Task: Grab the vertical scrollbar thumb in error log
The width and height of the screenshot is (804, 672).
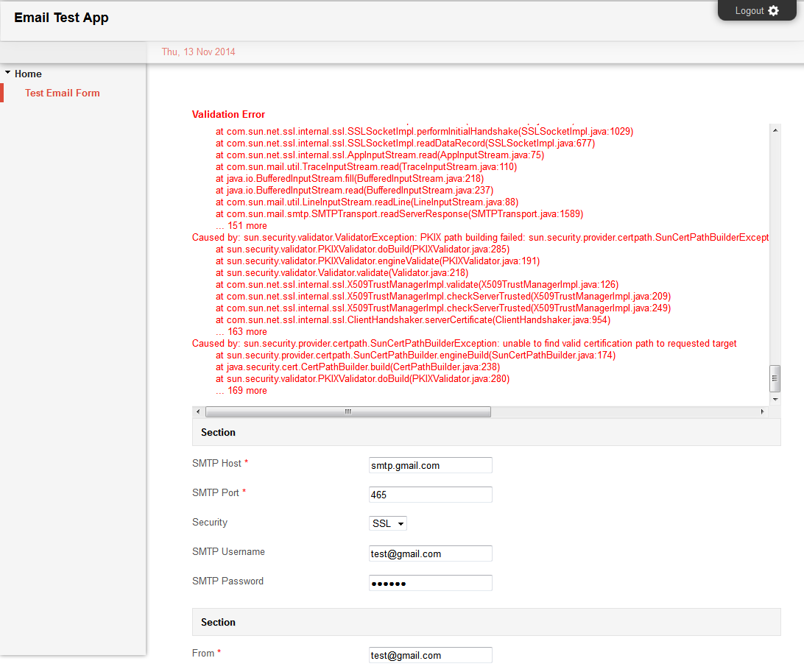Action: (775, 379)
